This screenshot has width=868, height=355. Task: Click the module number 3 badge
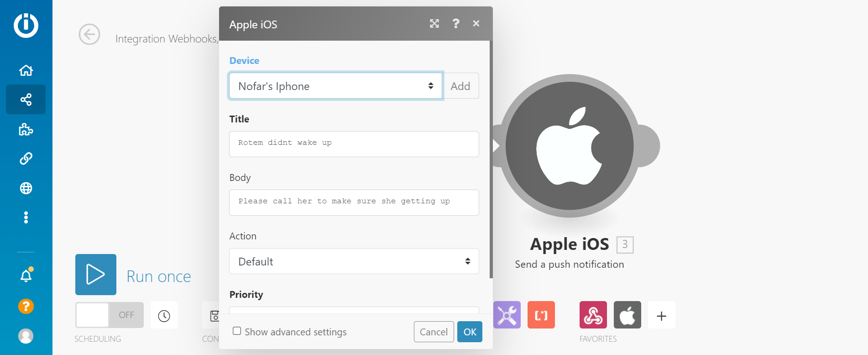pyautogui.click(x=625, y=244)
